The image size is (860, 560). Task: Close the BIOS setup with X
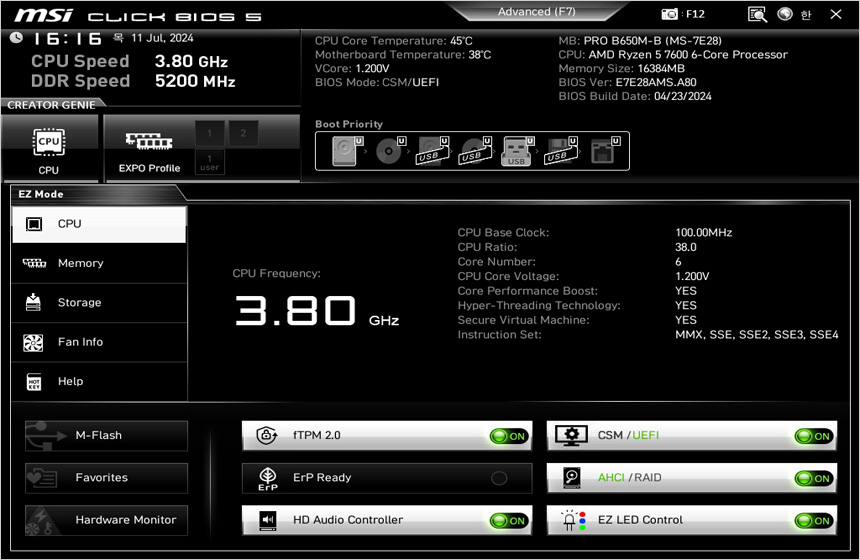click(x=836, y=14)
